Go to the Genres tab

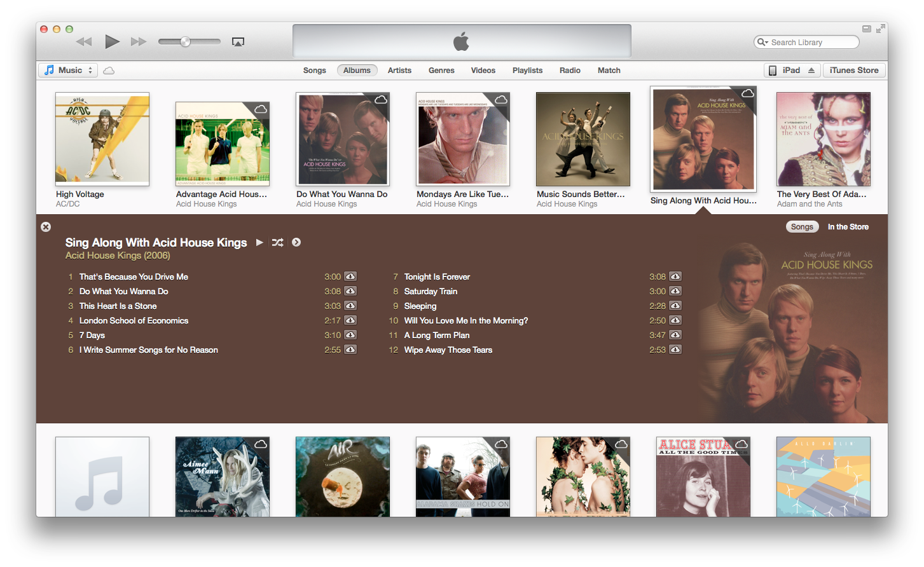tap(441, 71)
